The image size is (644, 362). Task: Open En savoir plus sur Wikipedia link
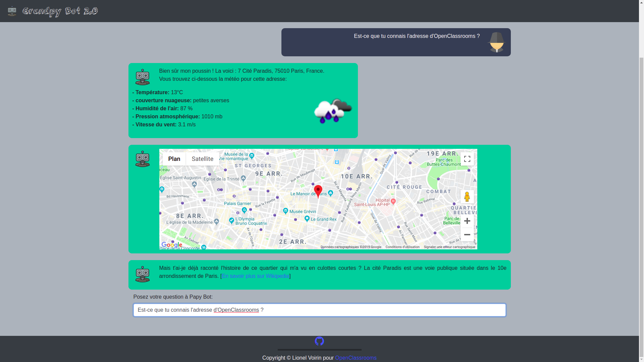coord(255,276)
